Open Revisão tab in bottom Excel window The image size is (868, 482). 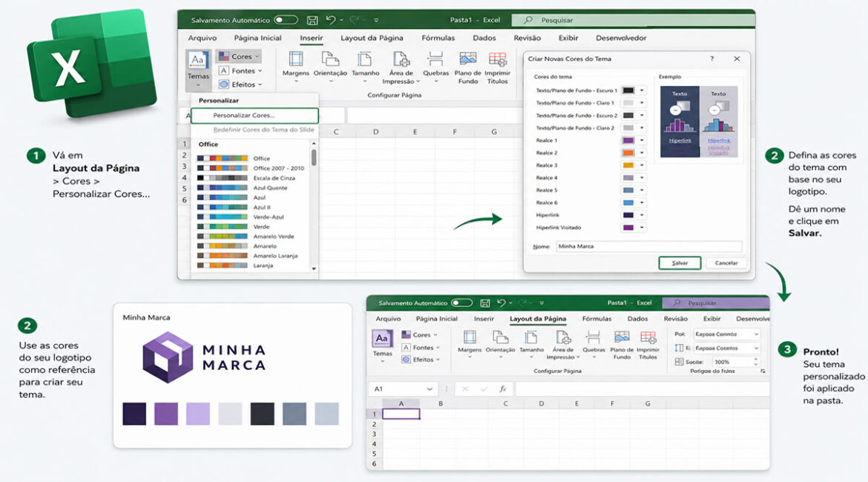pyautogui.click(x=675, y=319)
